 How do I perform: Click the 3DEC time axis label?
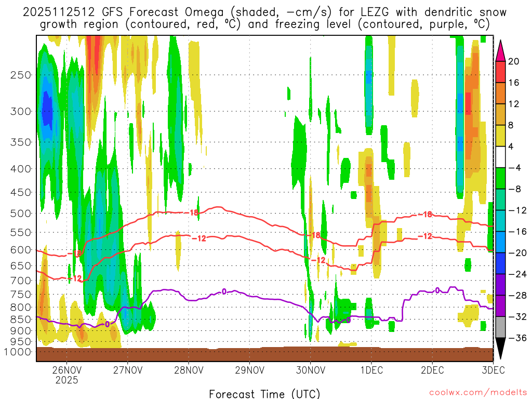493,370
